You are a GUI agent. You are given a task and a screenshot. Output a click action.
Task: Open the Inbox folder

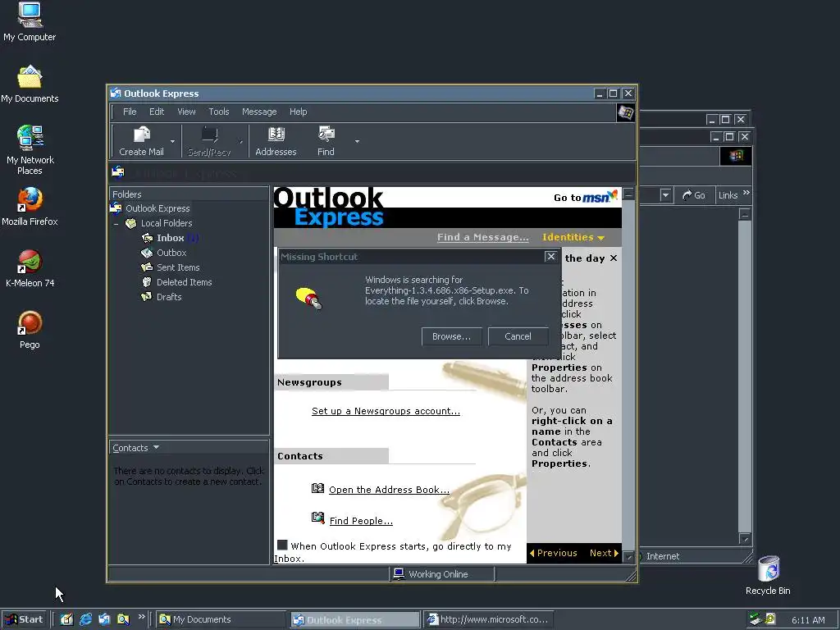click(170, 238)
